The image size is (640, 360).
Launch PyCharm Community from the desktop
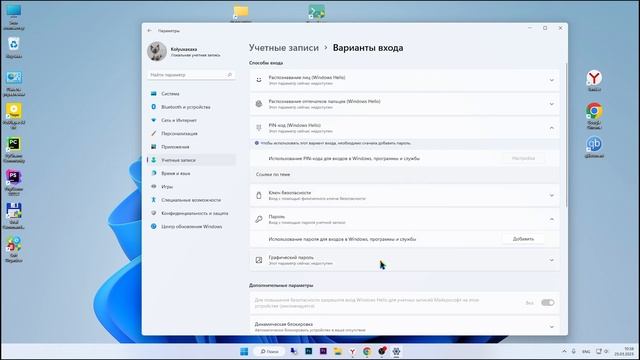pyautogui.click(x=13, y=150)
